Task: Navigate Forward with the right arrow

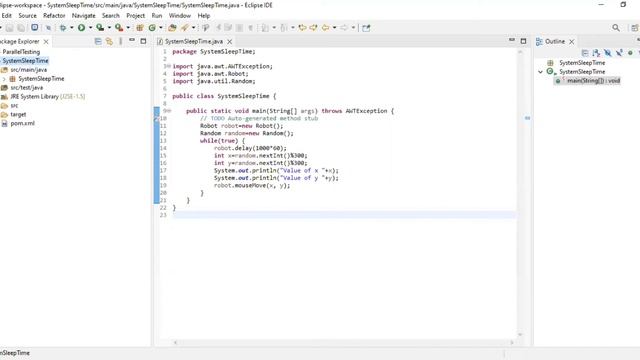Action: [344, 28]
